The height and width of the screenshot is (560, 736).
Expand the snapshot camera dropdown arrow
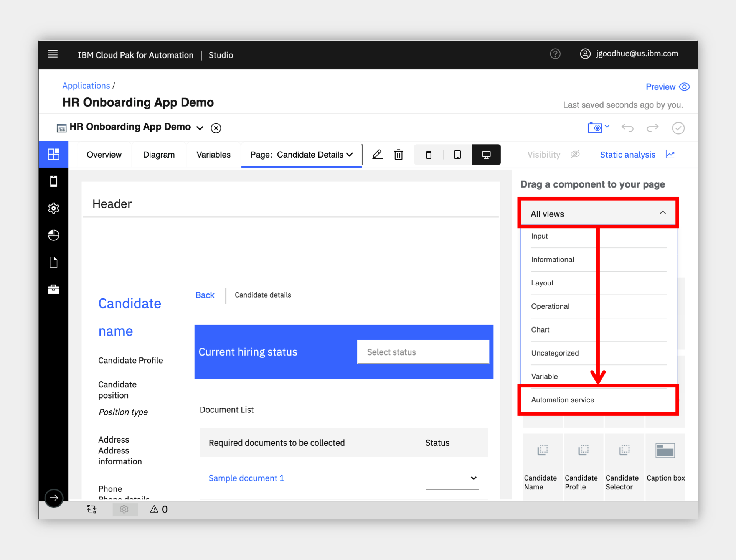607,126
